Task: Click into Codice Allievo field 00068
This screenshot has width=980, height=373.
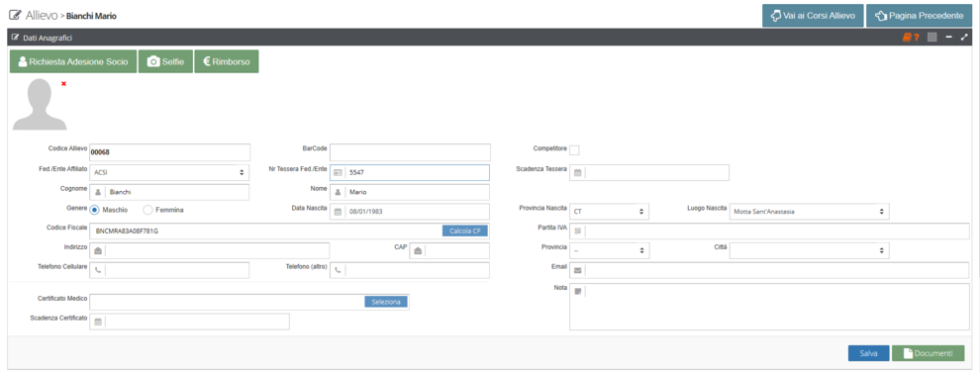Action: click(x=169, y=152)
